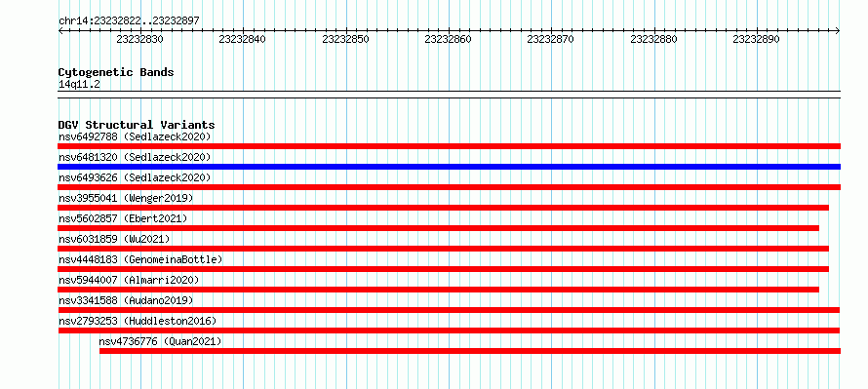Viewport: 868px width, 389px height.
Task: Click ruler position 23232850
Action: 345,39
